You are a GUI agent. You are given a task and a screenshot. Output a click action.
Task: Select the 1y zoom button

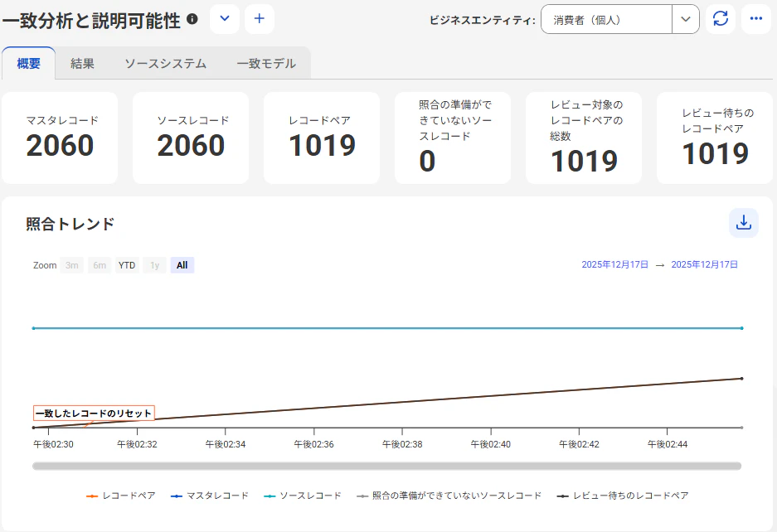click(x=154, y=265)
